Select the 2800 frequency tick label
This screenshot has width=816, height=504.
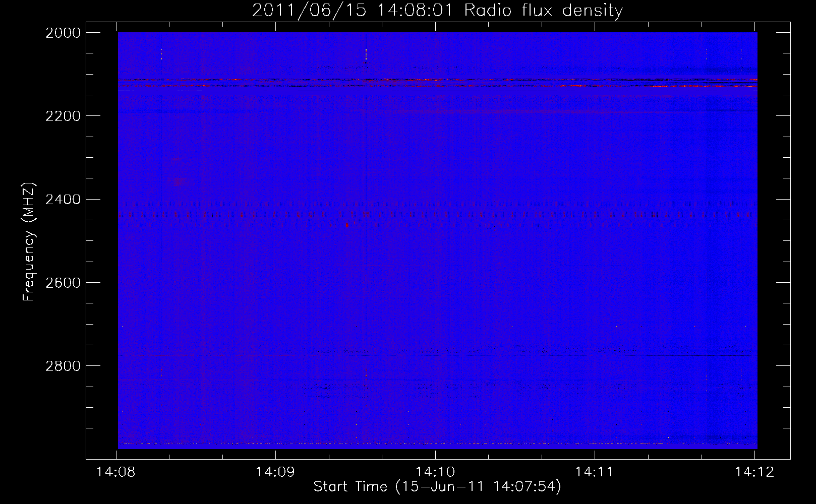click(x=63, y=366)
